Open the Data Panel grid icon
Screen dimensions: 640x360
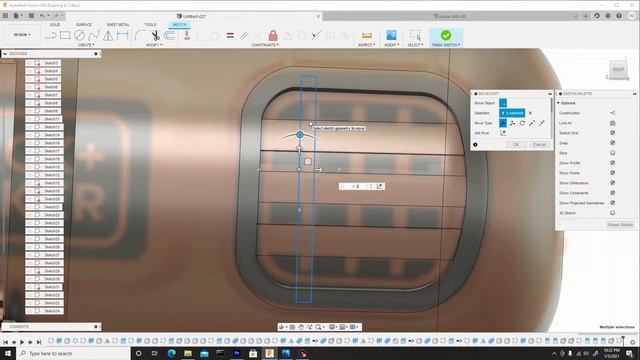5,16
